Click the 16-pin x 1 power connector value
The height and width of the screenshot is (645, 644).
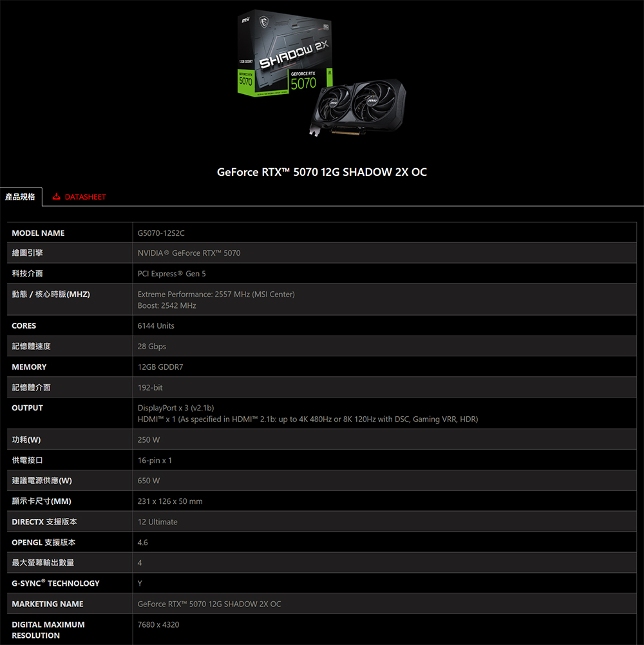[x=155, y=460]
